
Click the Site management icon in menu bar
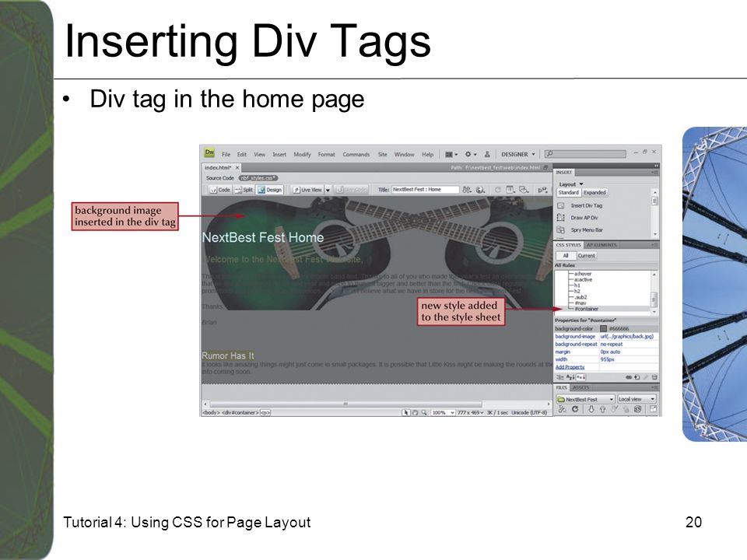coord(487,154)
